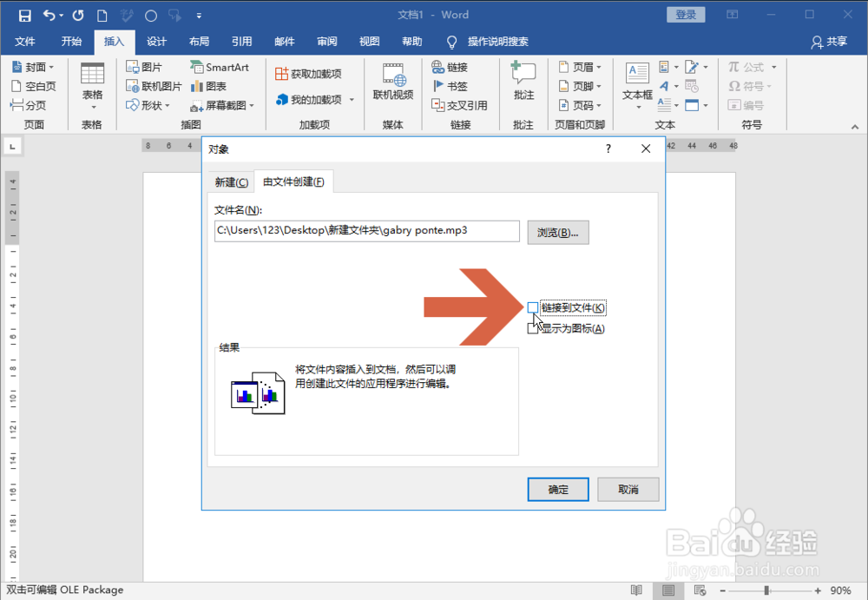Insert a SmartArt graphic

coord(220,67)
